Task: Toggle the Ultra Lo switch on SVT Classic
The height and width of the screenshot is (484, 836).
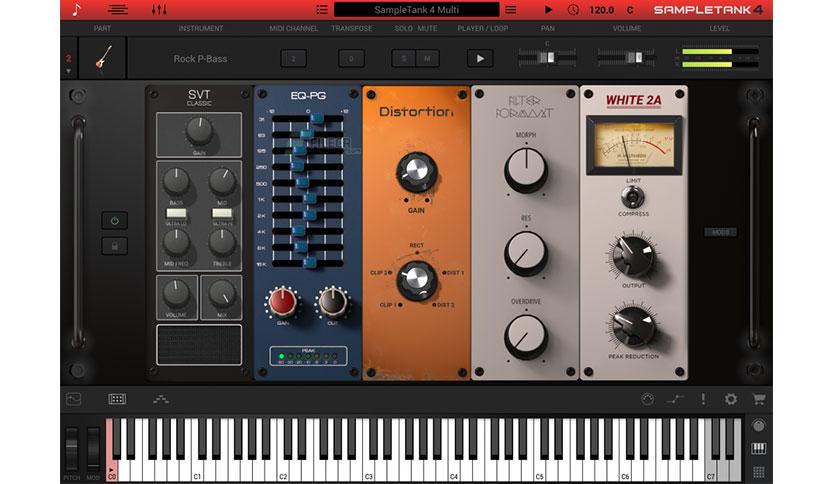Action: (176, 214)
